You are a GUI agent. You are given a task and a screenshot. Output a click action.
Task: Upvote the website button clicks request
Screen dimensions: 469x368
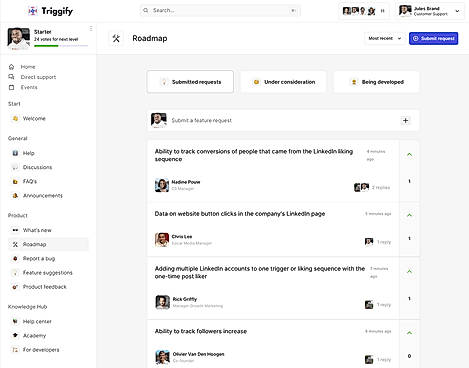click(x=409, y=215)
